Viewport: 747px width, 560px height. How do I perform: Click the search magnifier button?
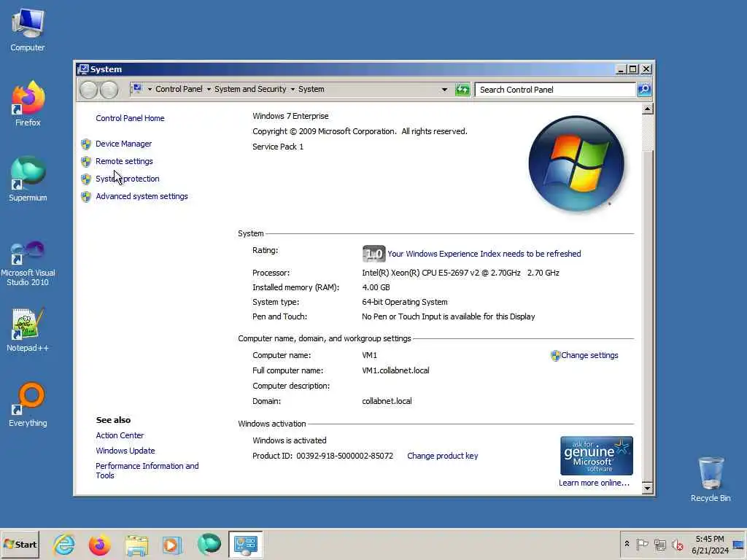click(644, 90)
